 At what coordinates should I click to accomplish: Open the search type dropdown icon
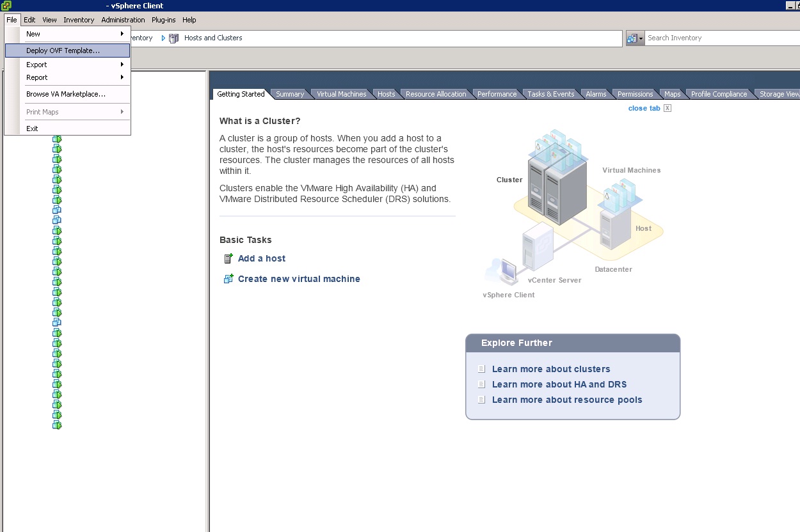635,38
